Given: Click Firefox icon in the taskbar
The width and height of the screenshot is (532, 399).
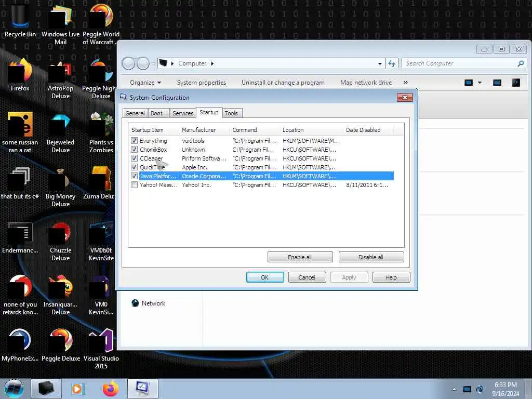Looking at the screenshot, I should [x=111, y=389].
